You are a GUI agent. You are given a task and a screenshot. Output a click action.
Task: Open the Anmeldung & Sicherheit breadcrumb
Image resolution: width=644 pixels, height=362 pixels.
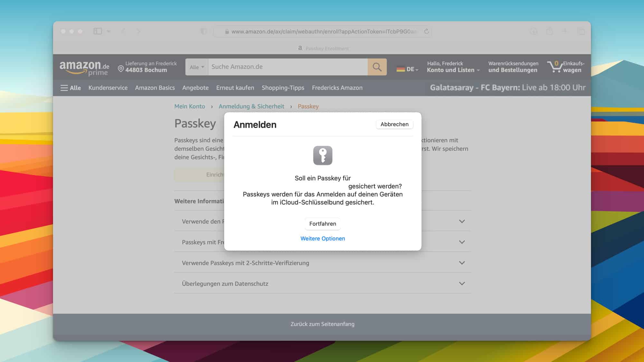pos(251,106)
